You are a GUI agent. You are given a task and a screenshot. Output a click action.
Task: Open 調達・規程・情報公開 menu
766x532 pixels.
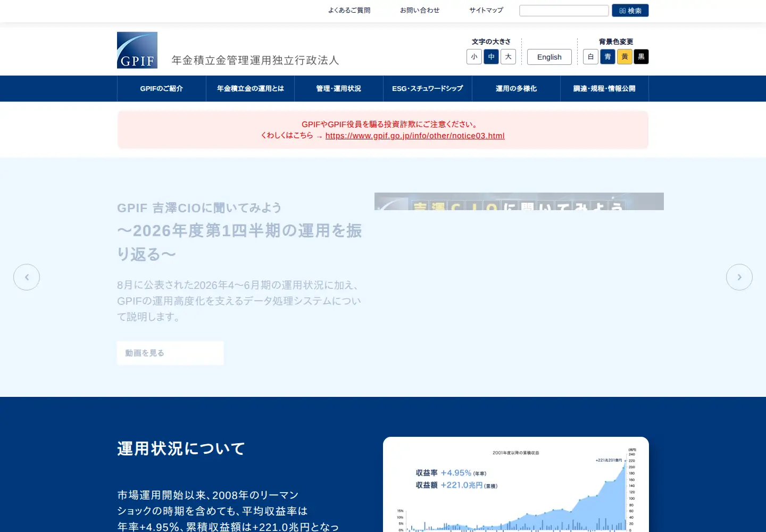coord(604,88)
